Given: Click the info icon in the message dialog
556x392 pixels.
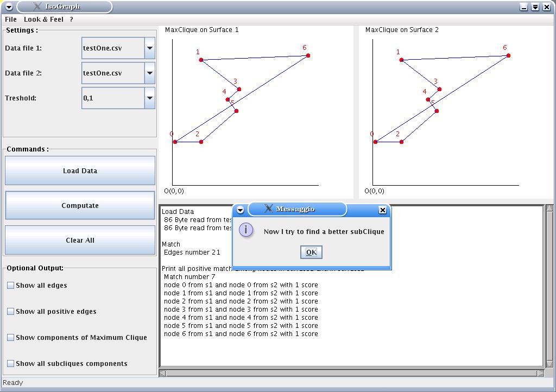Looking at the screenshot, I should pyautogui.click(x=246, y=230).
